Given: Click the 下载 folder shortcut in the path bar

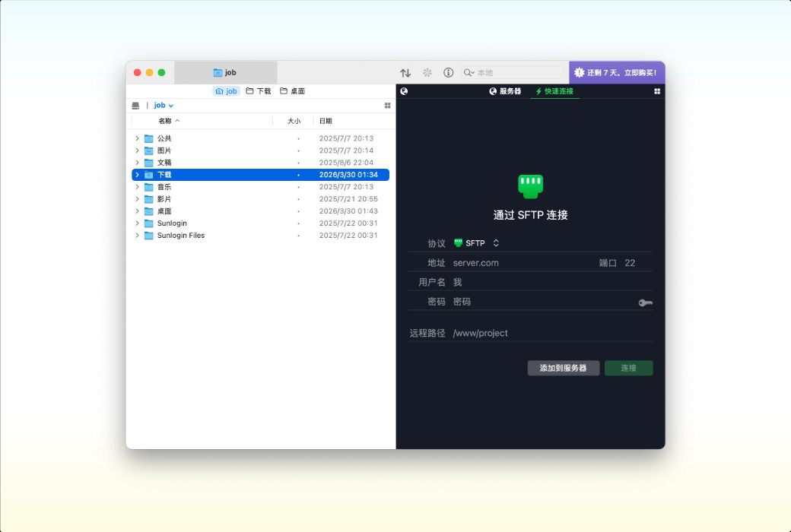Looking at the screenshot, I should click(x=259, y=91).
